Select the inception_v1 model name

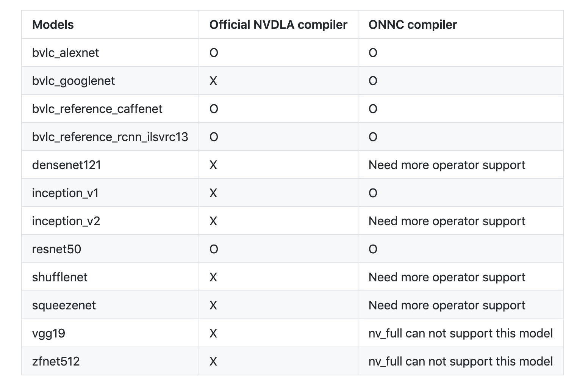pos(66,193)
